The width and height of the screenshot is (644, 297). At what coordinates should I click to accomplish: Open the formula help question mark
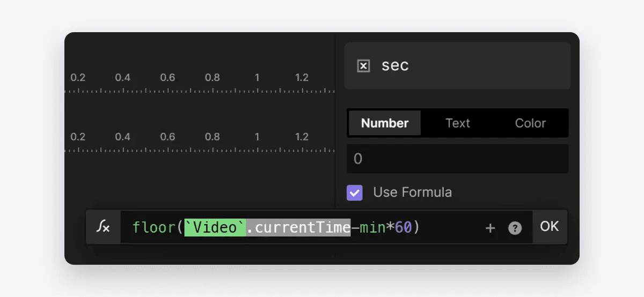point(515,228)
